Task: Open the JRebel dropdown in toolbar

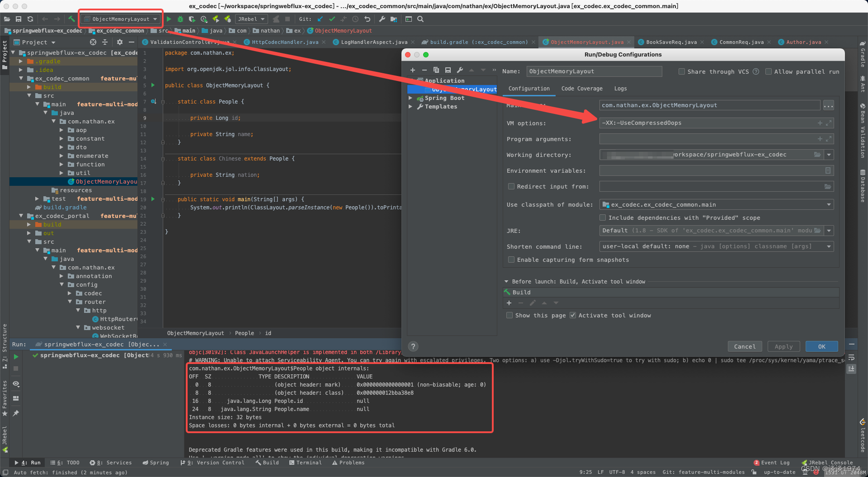Action: 251,19
